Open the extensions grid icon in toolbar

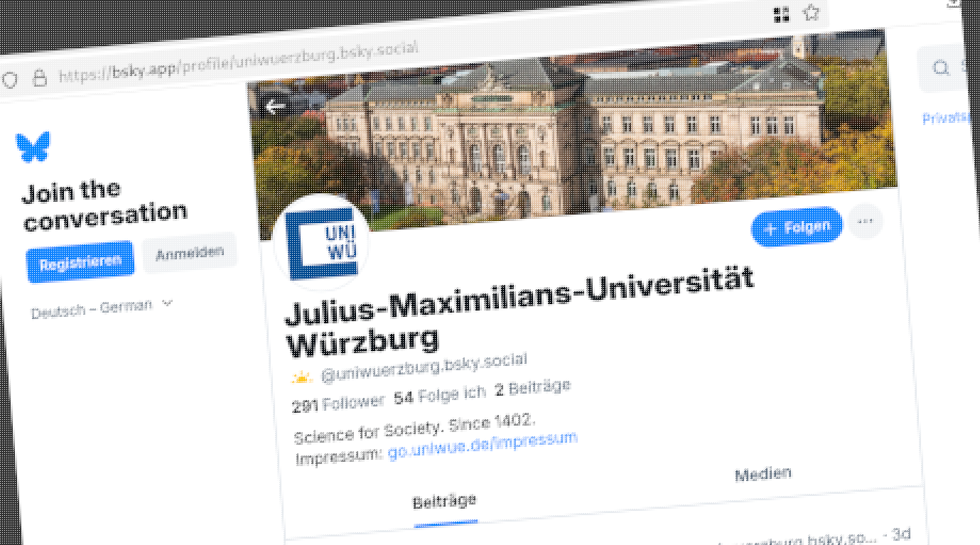click(782, 15)
